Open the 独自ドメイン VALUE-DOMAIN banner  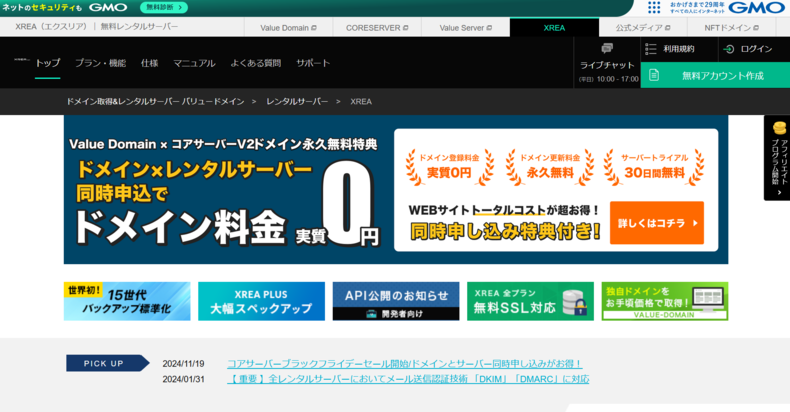(665, 301)
